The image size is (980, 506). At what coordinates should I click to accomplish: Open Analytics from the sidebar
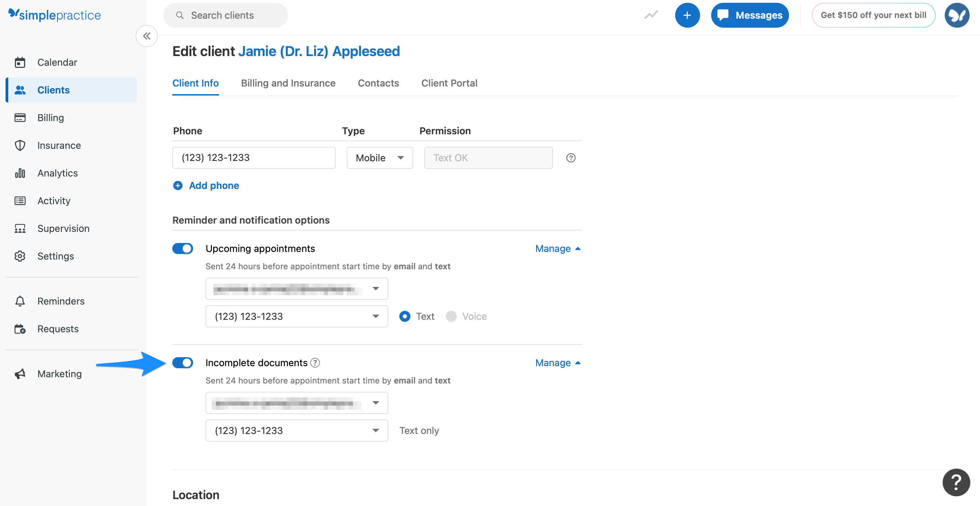[20, 173]
